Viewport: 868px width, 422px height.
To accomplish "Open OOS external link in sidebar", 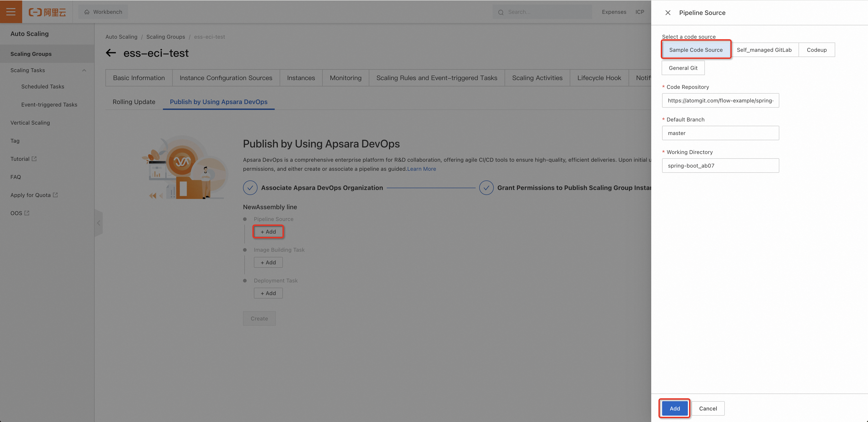I will click(x=27, y=213).
